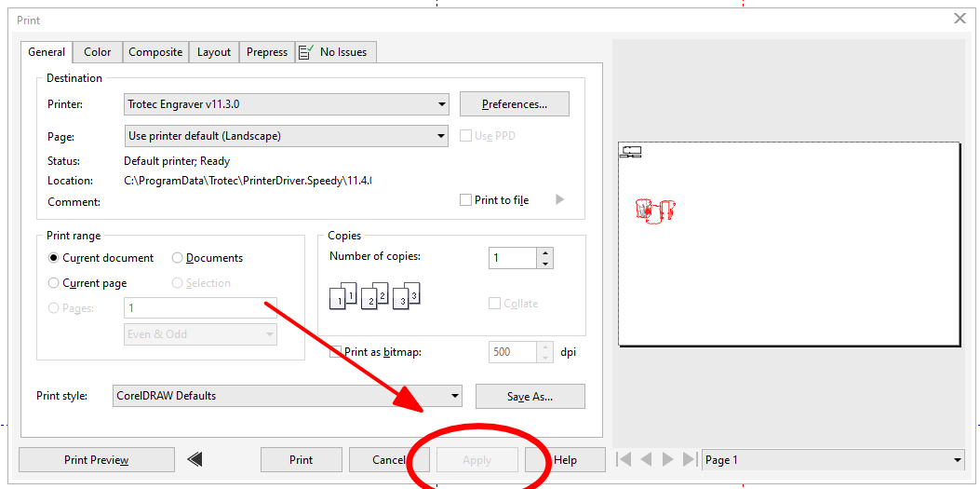Collapse preview pane with black arrow icon
This screenshot has width=980, height=489.
[195, 459]
